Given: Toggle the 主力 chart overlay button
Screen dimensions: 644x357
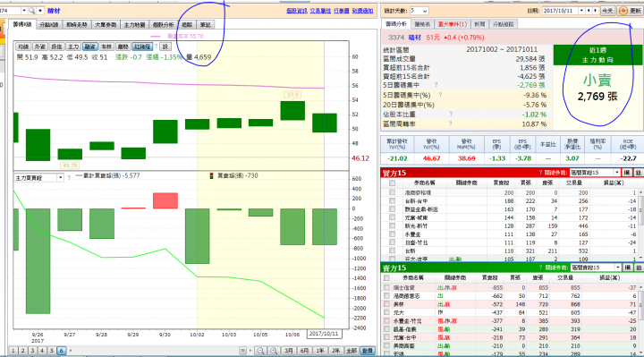Looking at the screenshot, I should click(x=73, y=47).
